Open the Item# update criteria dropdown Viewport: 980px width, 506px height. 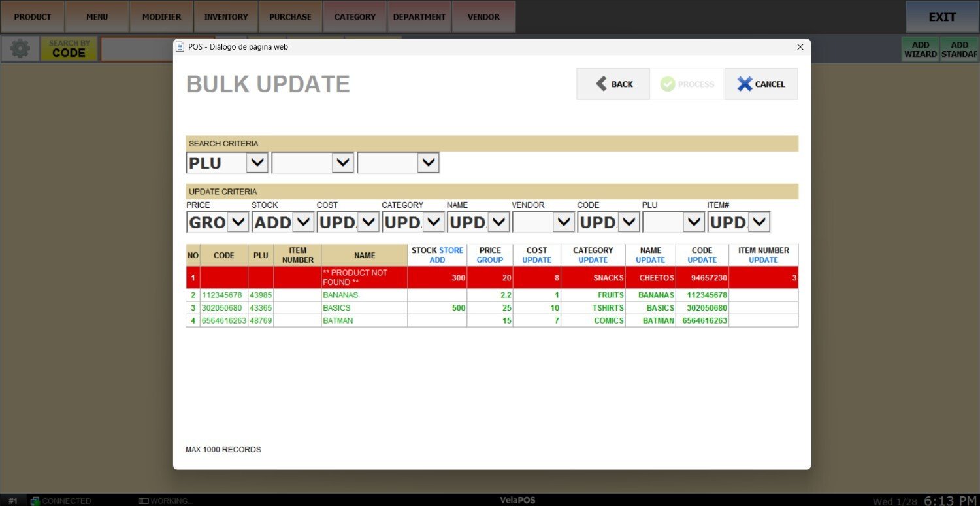pyautogui.click(x=759, y=222)
